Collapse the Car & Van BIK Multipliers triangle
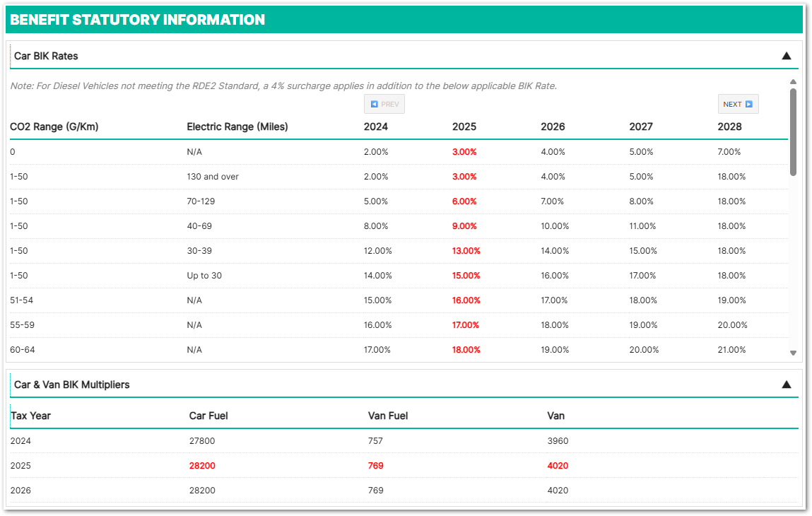Screen dimensions: 812x516 [x=786, y=385]
